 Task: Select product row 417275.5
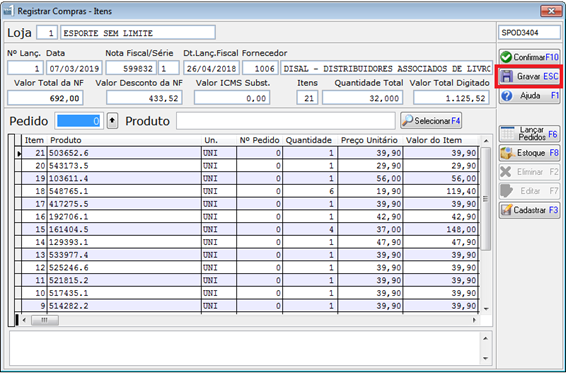247,204
